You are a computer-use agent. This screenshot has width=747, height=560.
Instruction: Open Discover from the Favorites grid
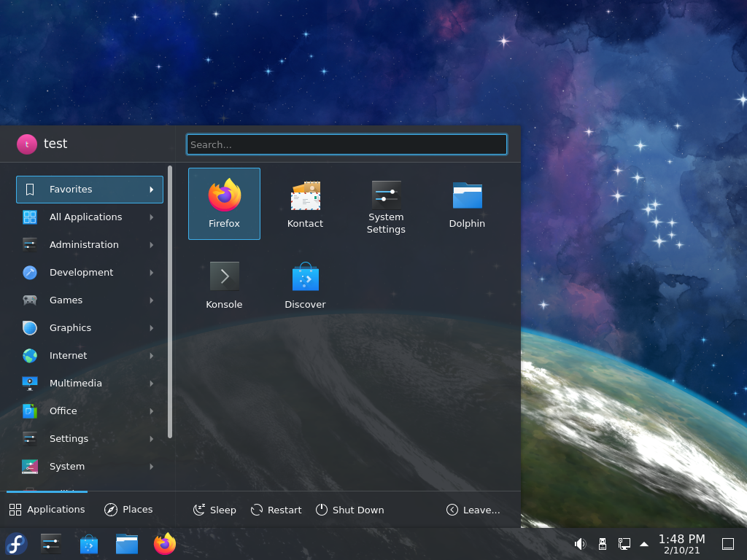305,284
